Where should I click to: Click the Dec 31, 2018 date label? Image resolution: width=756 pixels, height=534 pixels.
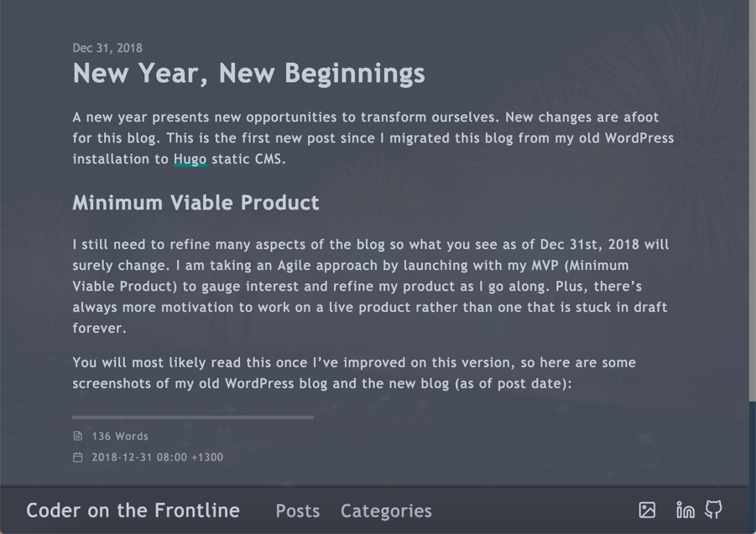tap(107, 48)
